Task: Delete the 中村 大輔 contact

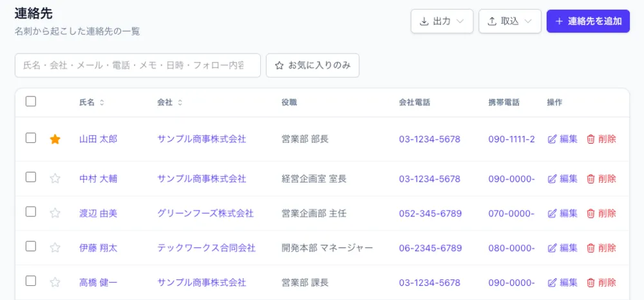Action: pos(601,178)
